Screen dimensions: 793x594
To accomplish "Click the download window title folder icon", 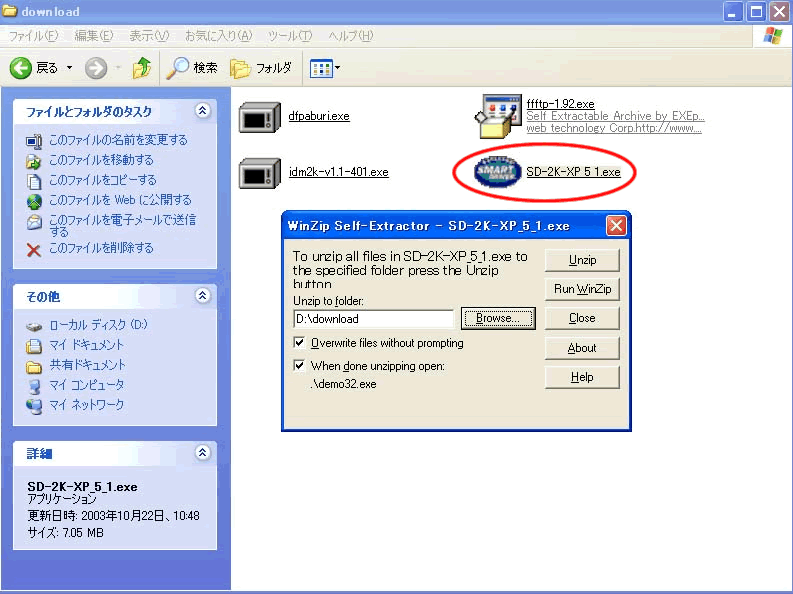I will (10, 11).
